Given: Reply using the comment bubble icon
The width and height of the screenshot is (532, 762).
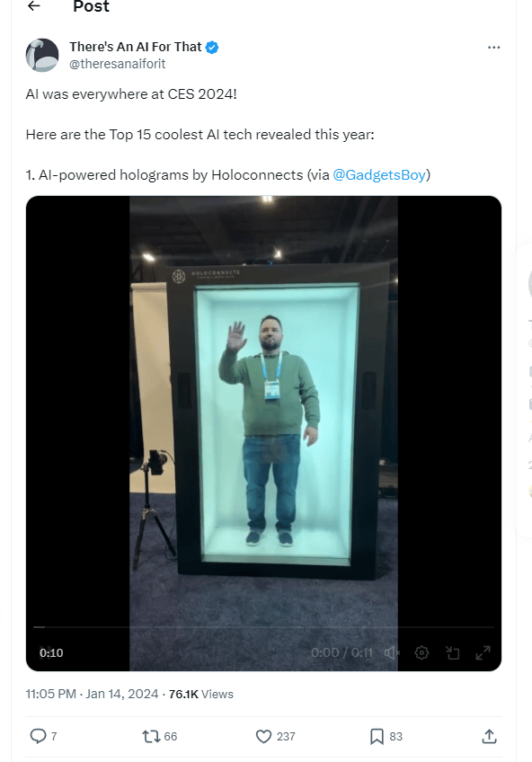Looking at the screenshot, I should click(x=38, y=736).
